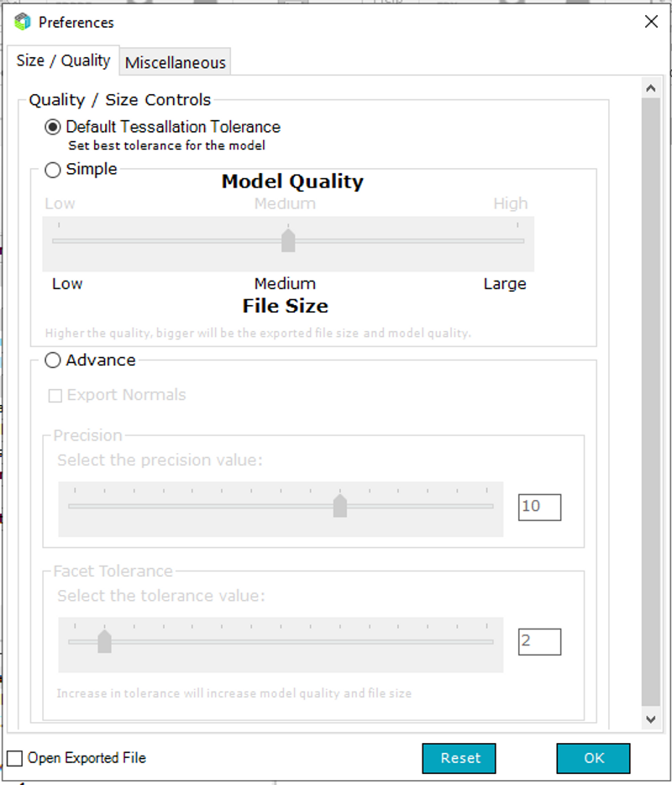The width and height of the screenshot is (672, 785).
Task: Click the precision value field showing 10
Action: click(x=539, y=507)
